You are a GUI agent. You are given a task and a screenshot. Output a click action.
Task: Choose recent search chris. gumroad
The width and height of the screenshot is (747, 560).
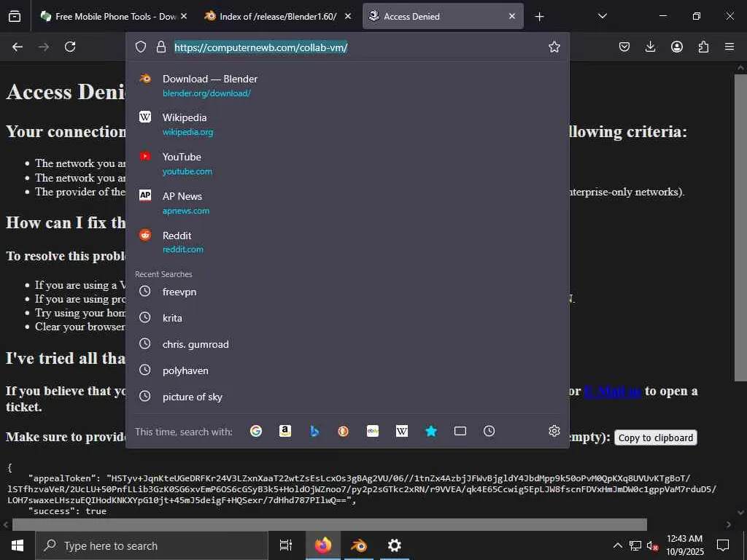coord(348,344)
